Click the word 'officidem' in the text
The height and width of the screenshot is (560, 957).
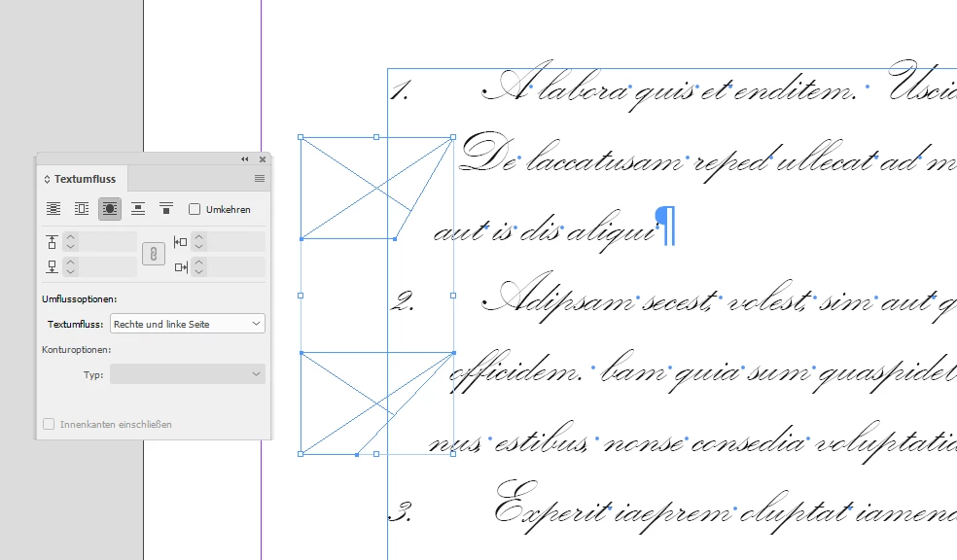coord(515,372)
